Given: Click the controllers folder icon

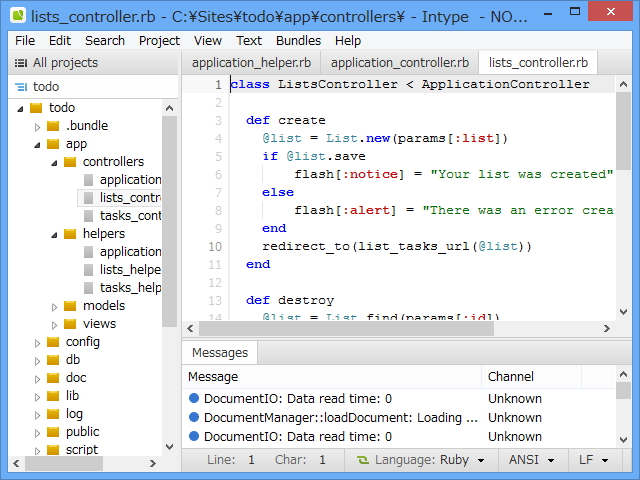Looking at the screenshot, I should pyautogui.click(x=70, y=162).
